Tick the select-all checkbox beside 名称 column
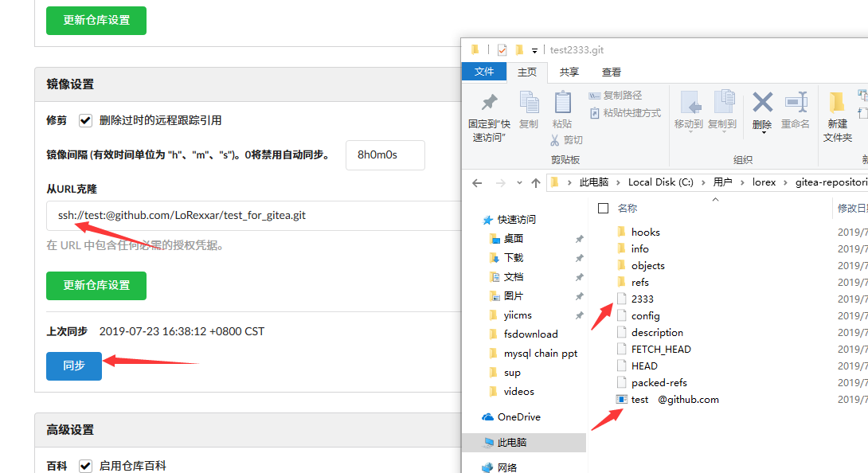Image resolution: width=868 pixels, height=473 pixels. [604, 209]
